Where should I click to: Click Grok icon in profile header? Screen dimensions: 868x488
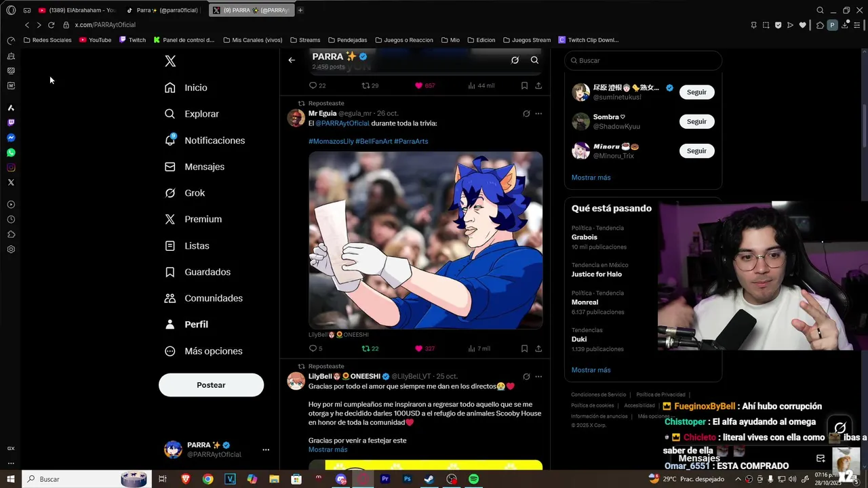pyautogui.click(x=515, y=60)
